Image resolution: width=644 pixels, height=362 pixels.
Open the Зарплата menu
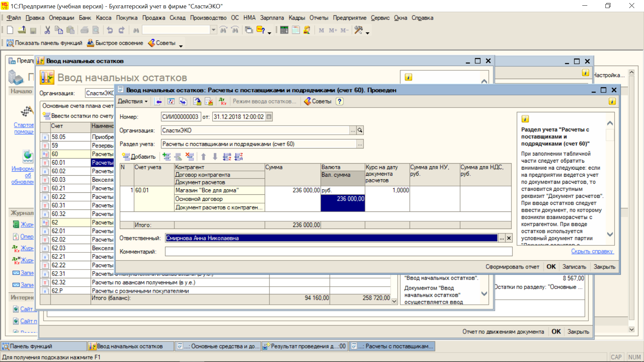click(x=272, y=18)
